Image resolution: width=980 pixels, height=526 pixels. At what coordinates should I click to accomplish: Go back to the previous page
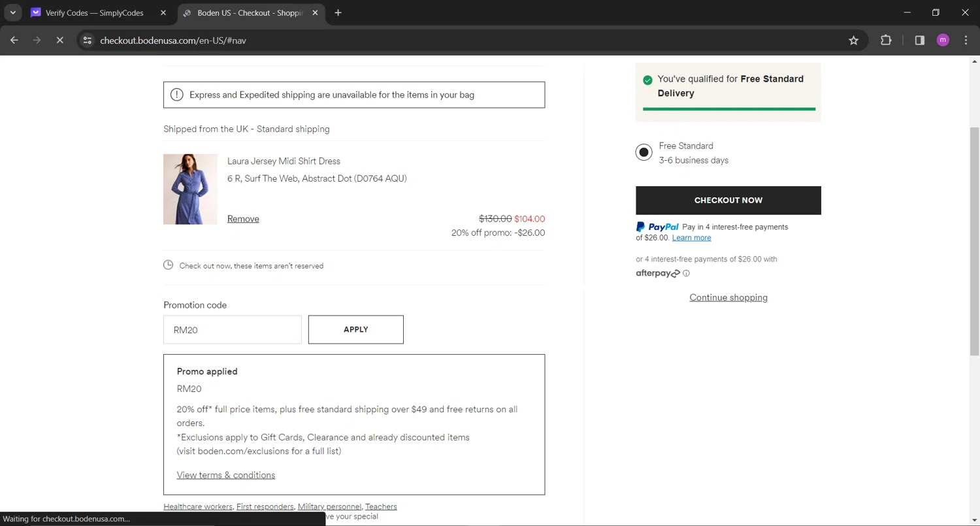[14, 41]
